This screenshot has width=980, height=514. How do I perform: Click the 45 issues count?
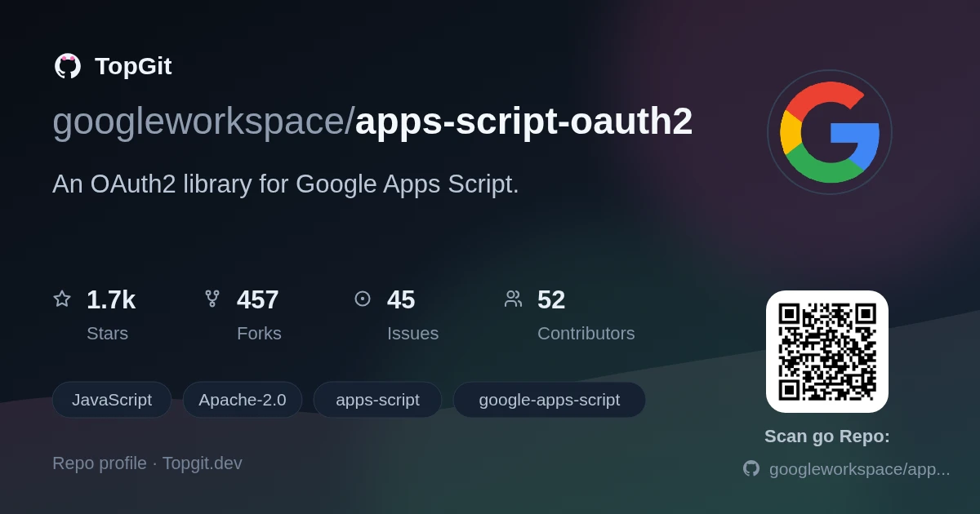[401, 299]
